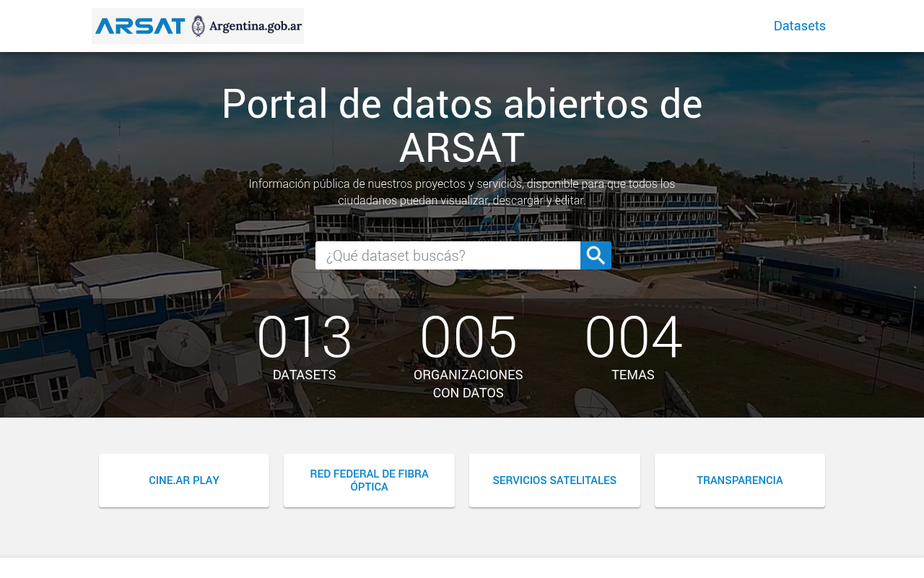Viewport: 924px width, 578px height.
Task: Click the 'Portal de datos abiertos de ARSAT' heading
Action: 462,126
